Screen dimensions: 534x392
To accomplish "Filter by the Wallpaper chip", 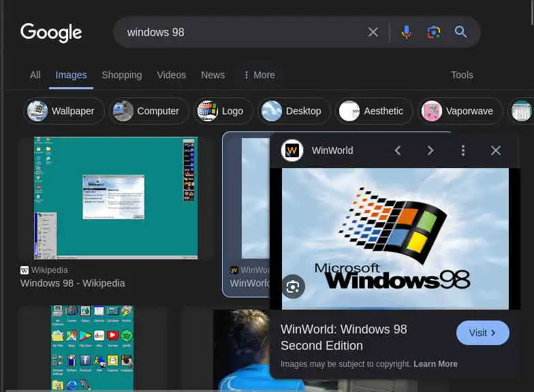I will (x=64, y=111).
